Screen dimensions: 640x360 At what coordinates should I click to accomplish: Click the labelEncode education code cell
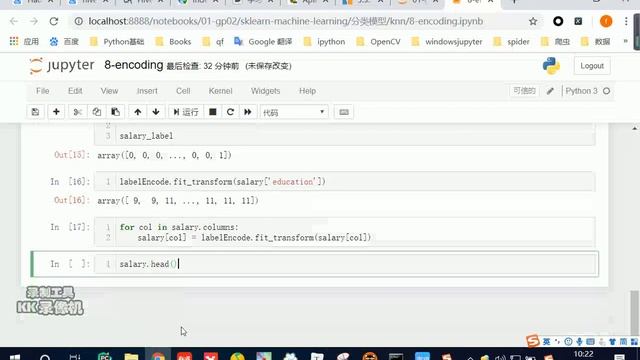[x=345, y=182]
